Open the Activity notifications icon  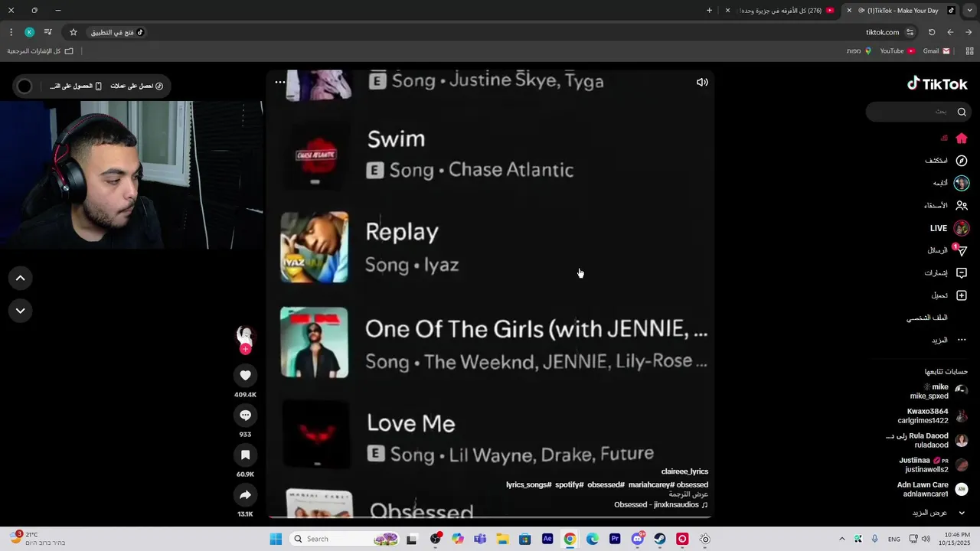[962, 272]
